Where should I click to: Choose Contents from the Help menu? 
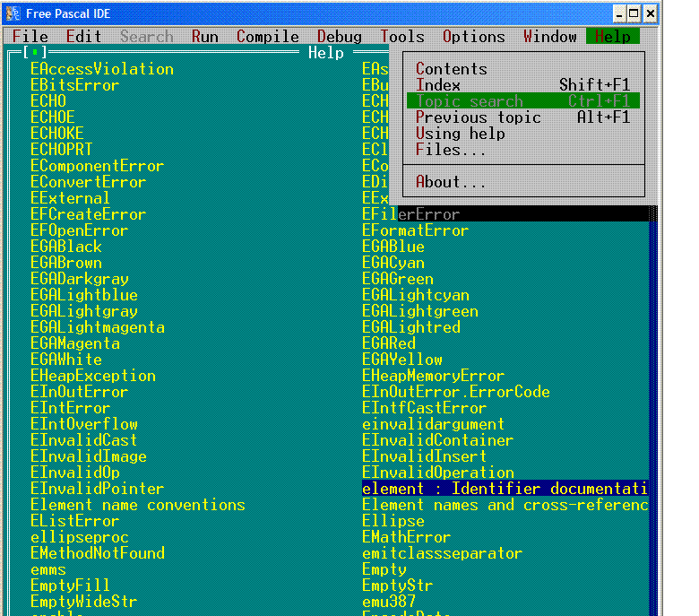point(451,69)
